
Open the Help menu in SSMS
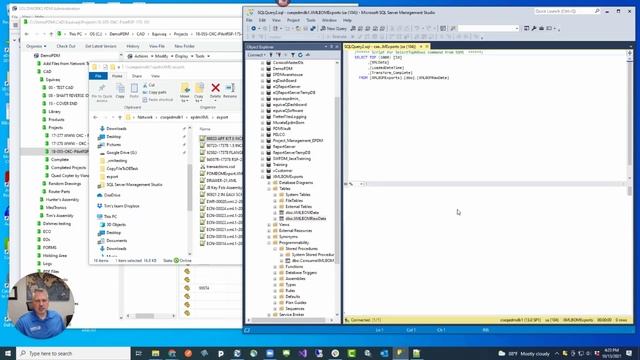point(347,20)
